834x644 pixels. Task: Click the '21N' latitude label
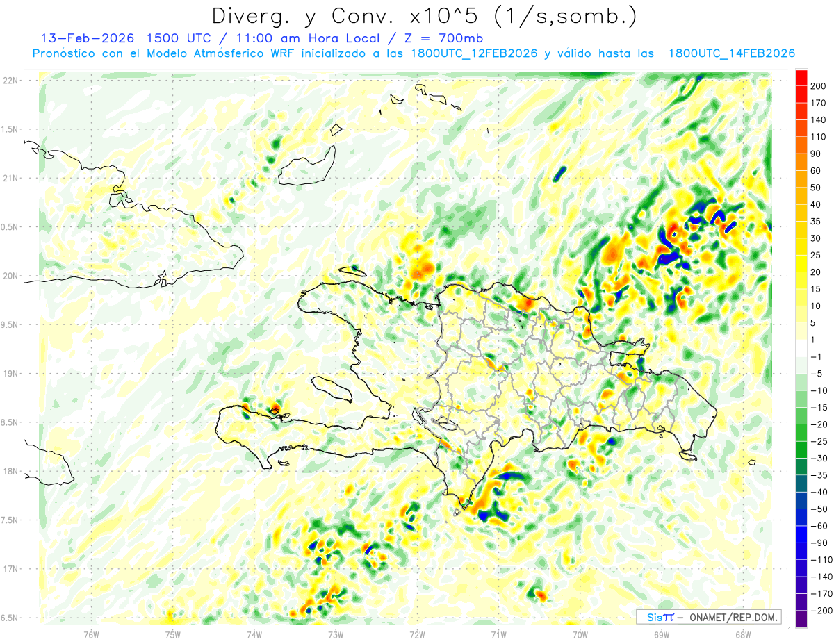pyautogui.click(x=10, y=179)
